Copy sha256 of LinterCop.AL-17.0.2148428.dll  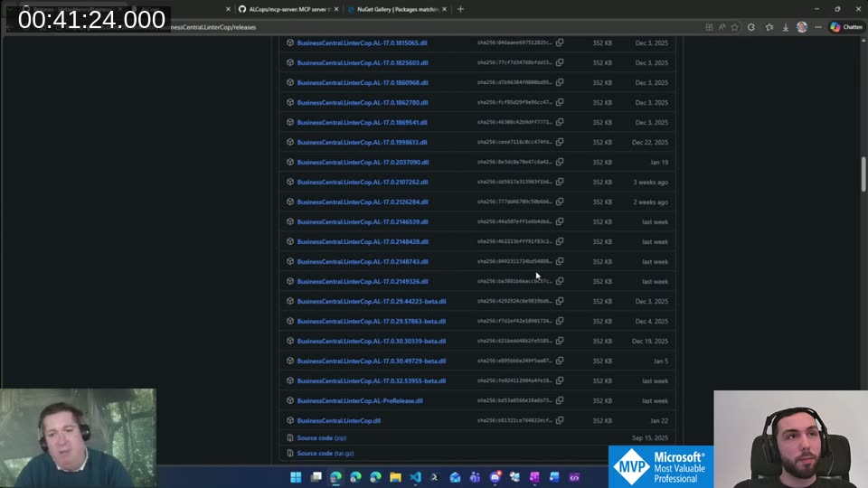coord(560,242)
